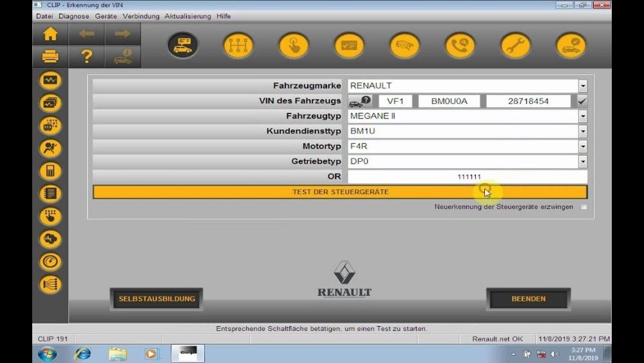Open the notebook sidebar icon

(x=50, y=193)
